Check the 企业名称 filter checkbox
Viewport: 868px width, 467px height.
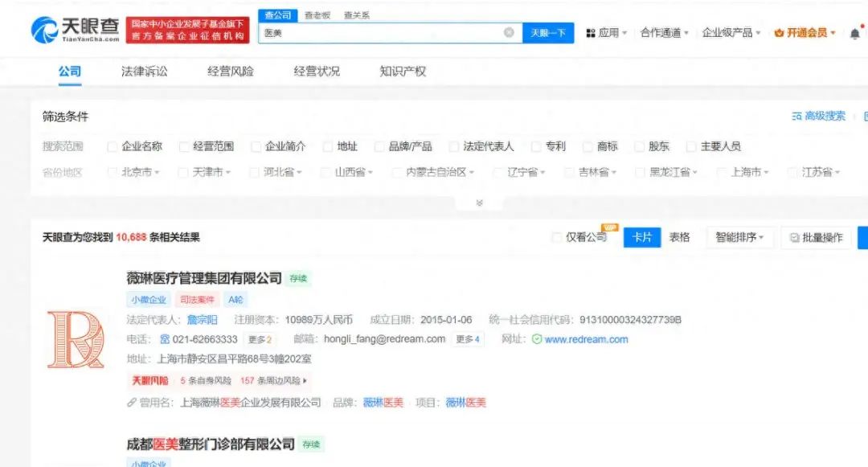pos(111,145)
